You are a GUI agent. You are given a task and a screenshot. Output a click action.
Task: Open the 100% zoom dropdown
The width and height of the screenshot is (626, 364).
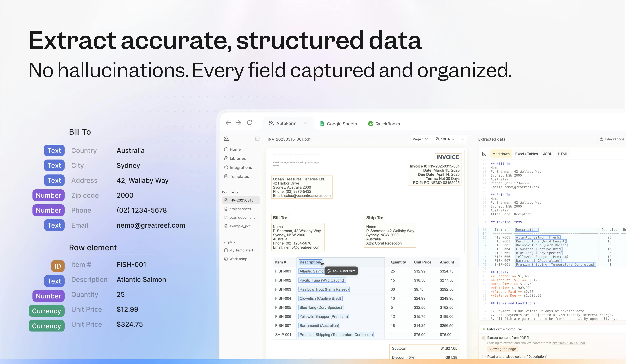coord(445,139)
